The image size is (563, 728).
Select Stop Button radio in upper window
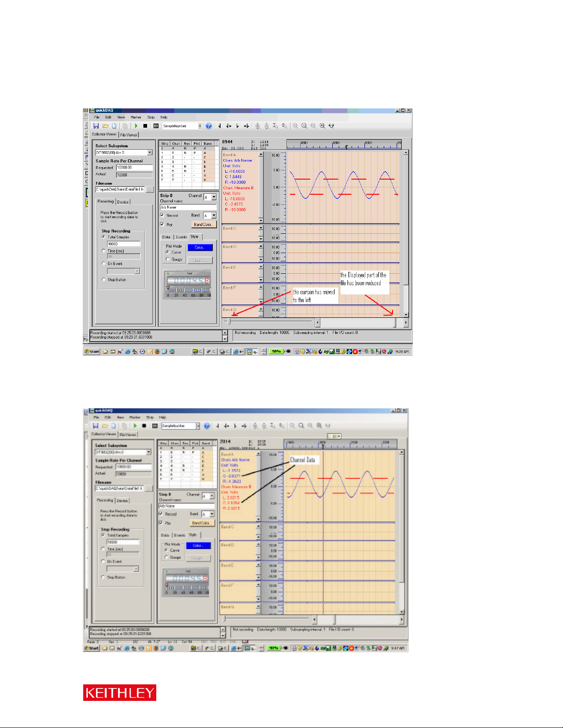tap(103, 279)
